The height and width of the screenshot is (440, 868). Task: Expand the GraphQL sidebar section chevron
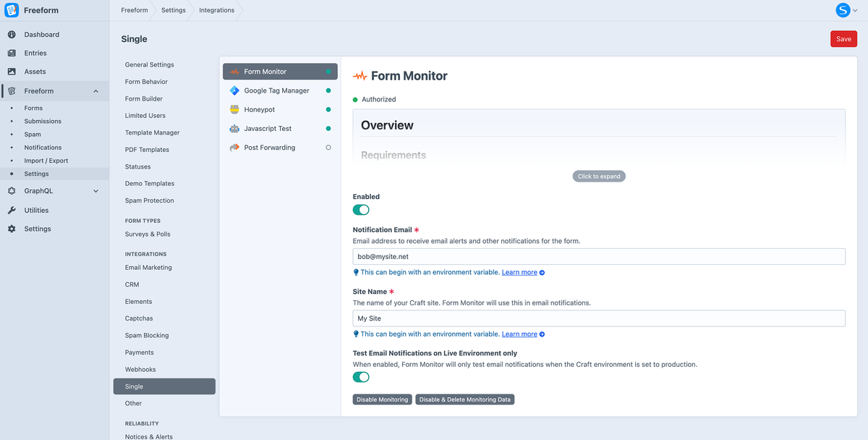coord(96,191)
